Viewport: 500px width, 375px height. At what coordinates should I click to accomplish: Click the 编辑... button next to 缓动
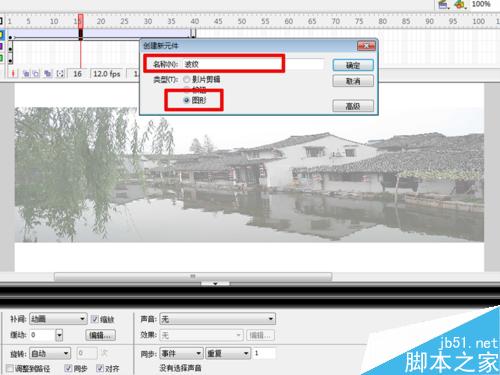101,335
